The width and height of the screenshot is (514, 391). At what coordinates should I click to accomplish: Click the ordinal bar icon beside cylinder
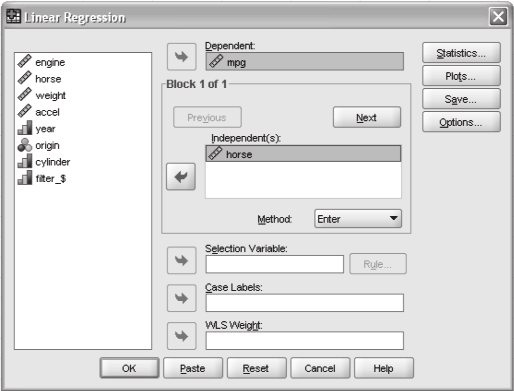point(25,161)
